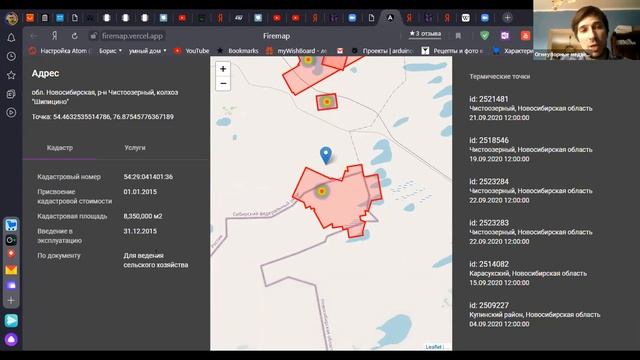This screenshot has width=640, height=360.
Task: Switch to the Кадастр tab
Action: click(60, 148)
